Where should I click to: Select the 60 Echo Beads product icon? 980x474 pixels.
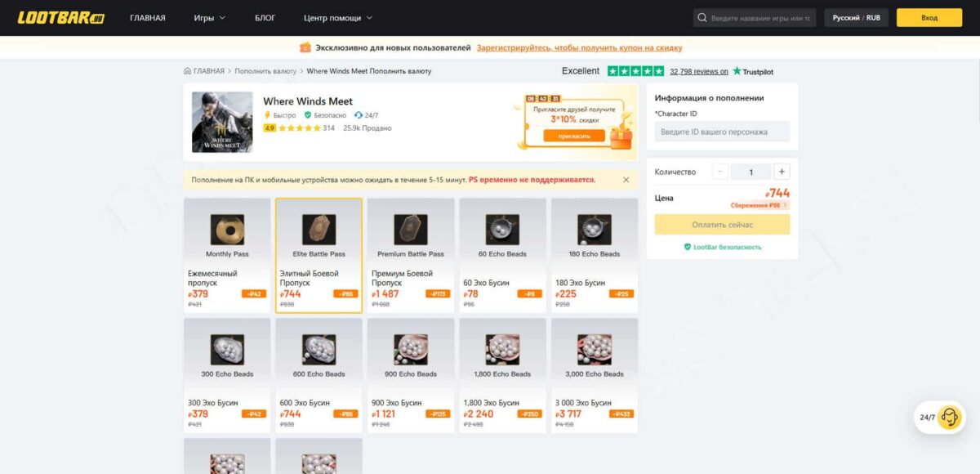502,229
